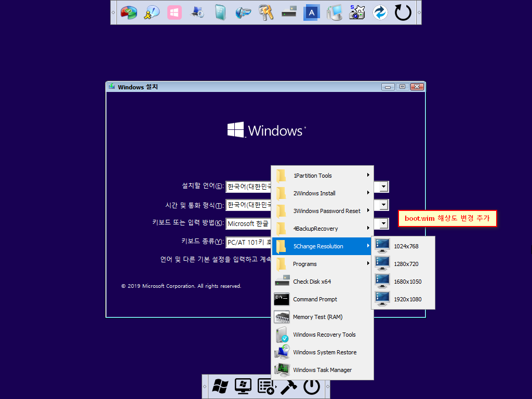Maximize the Windows 설치 window

403,87
